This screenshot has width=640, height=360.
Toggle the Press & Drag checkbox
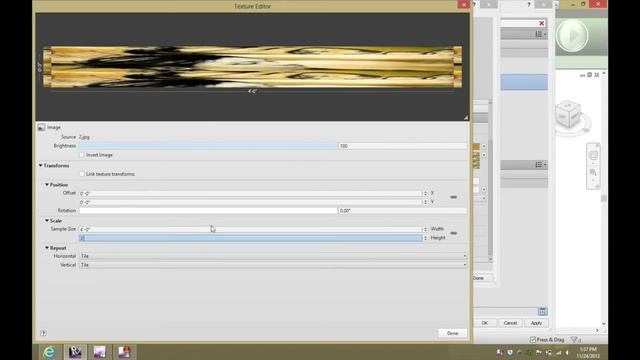[533, 340]
